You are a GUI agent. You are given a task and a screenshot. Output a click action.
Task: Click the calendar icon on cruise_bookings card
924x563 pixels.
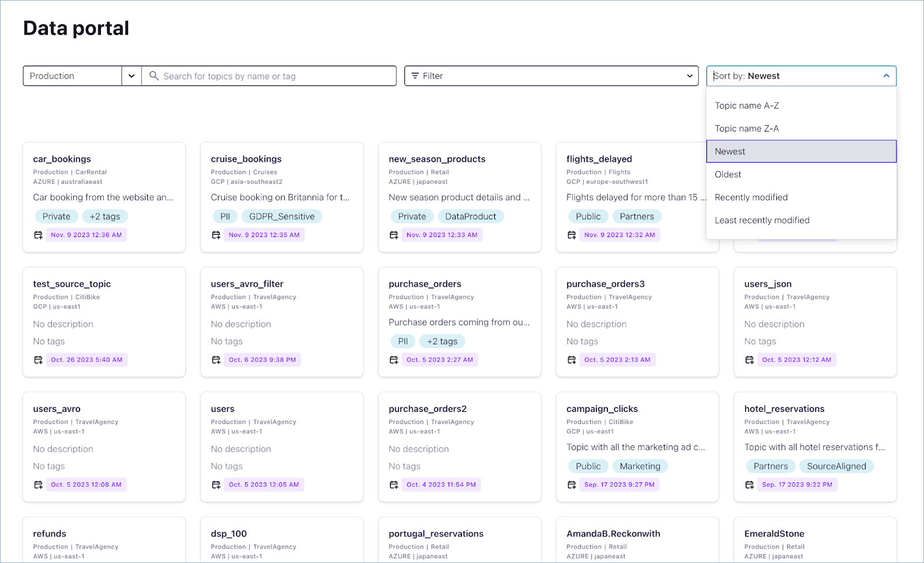pyautogui.click(x=216, y=235)
